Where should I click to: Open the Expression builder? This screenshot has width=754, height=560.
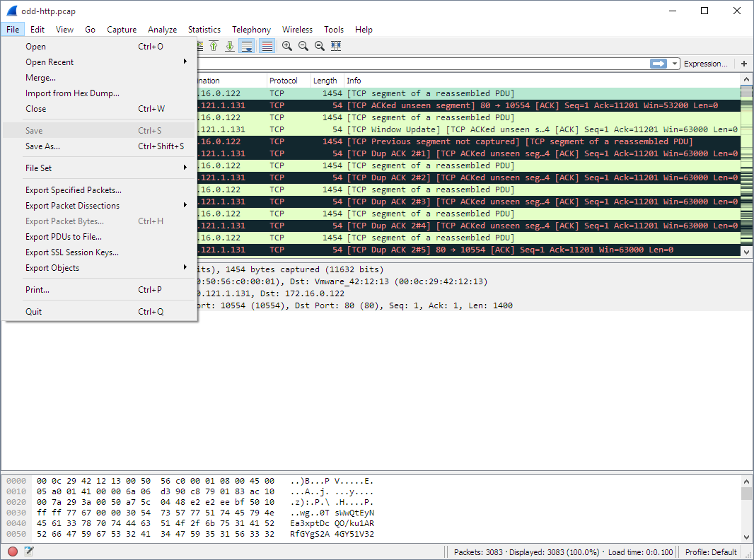[705, 64]
